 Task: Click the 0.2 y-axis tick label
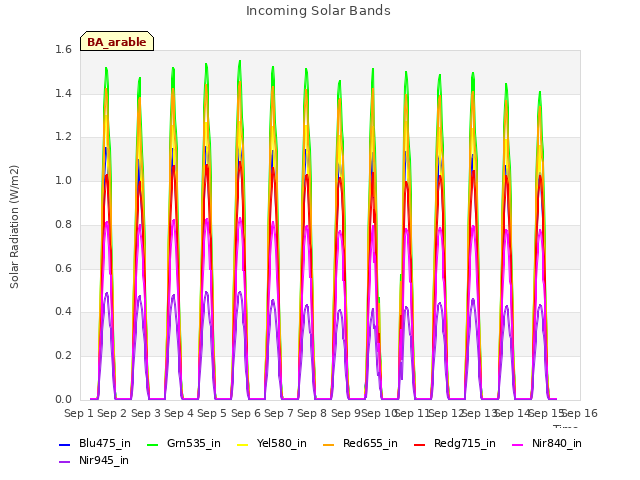pyautogui.click(x=63, y=356)
